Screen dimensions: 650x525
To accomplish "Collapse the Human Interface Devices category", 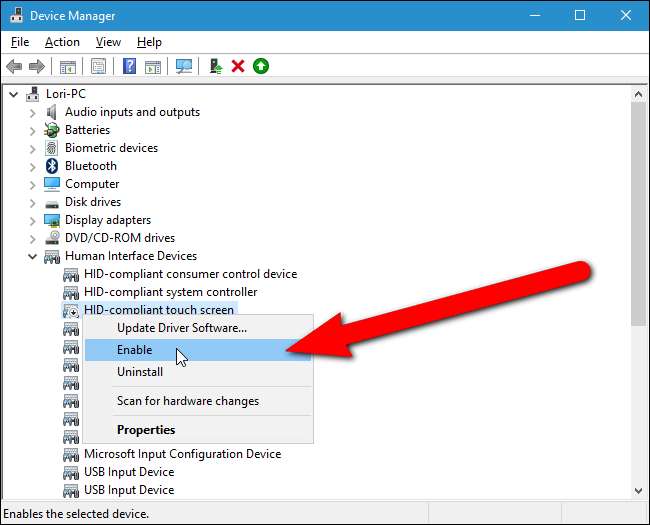I will 32,256.
